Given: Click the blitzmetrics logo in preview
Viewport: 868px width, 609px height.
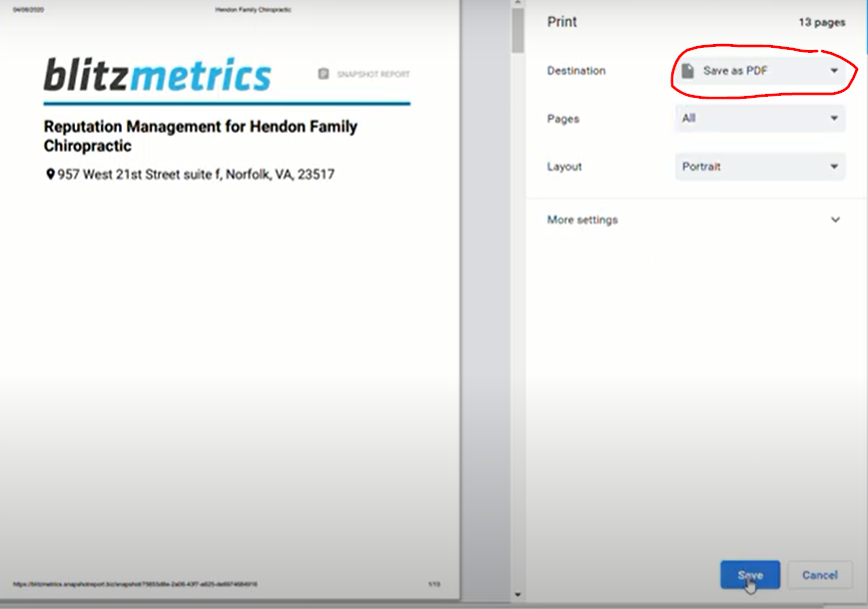Looking at the screenshot, I should [x=158, y=75].
